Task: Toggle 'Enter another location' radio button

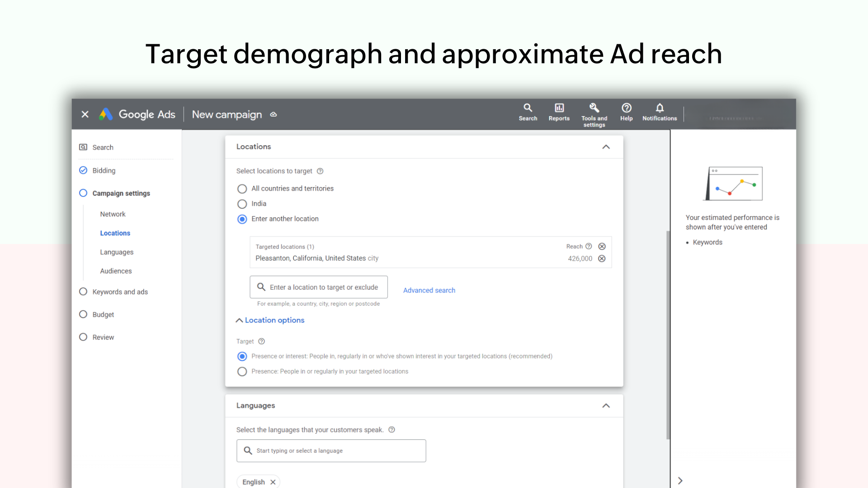Action: coord(242,219)
